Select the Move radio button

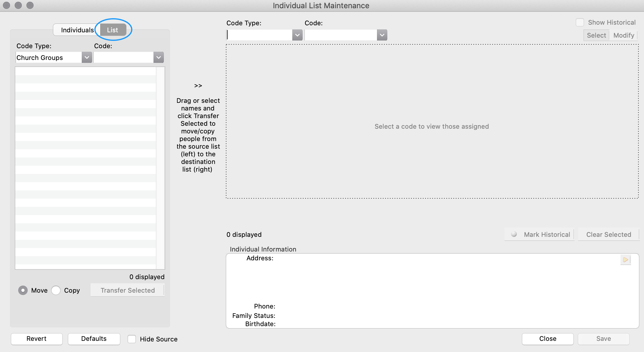tap(23, 290)
